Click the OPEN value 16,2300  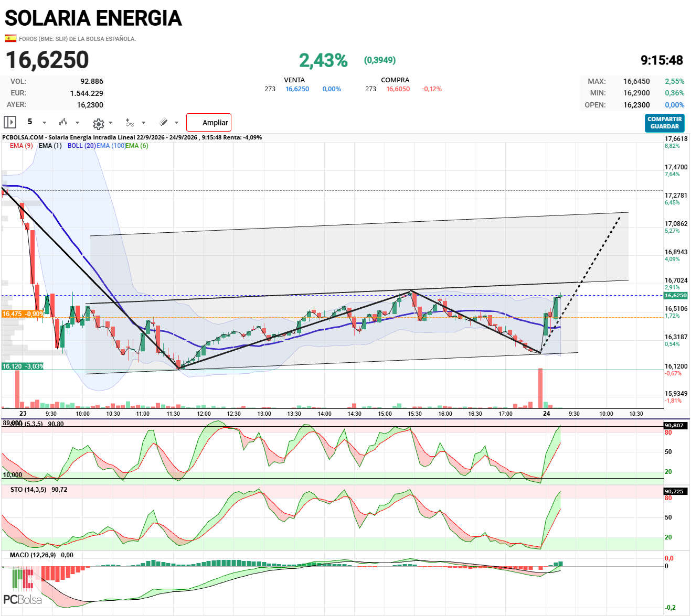coord(636,105)
